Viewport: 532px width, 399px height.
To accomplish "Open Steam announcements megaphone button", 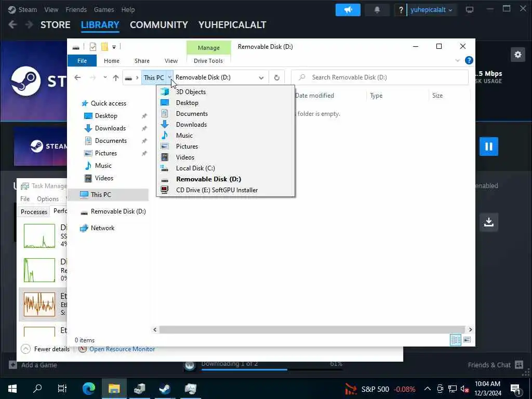I will click(x=348, y=10).
